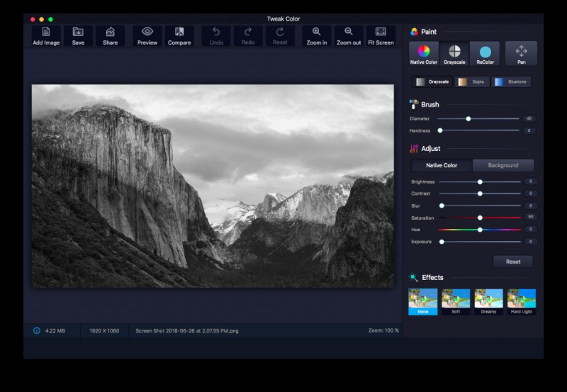Apply the Hard Light effect thumbnail

tap(522, 301)
